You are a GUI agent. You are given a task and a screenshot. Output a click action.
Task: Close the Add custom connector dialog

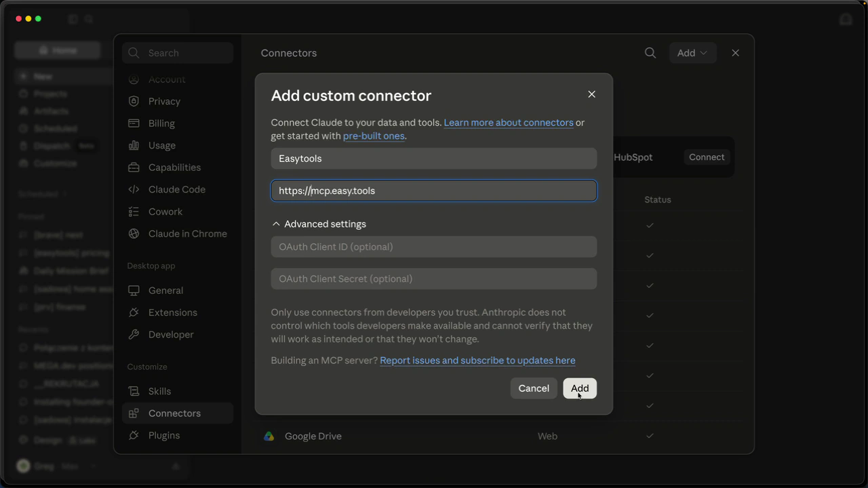tap(591, 94)
